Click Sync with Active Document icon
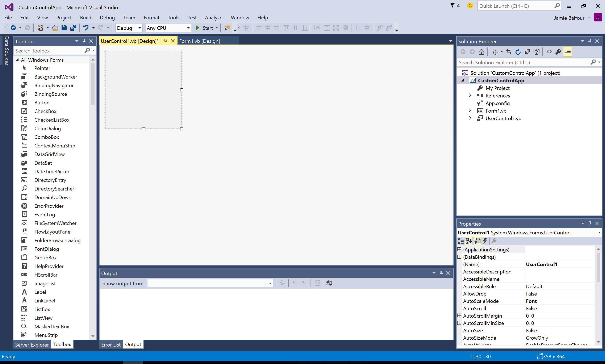 coord(509,52)
